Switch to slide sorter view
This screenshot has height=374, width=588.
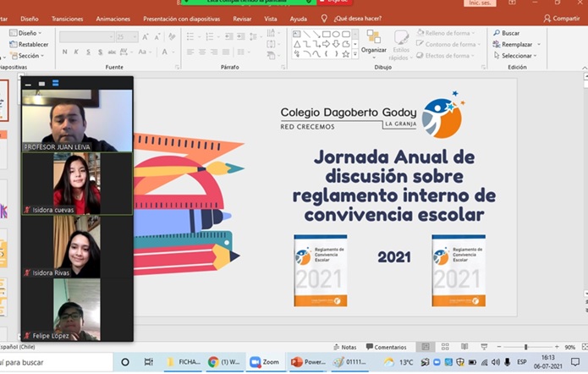(x=445, y=347)
